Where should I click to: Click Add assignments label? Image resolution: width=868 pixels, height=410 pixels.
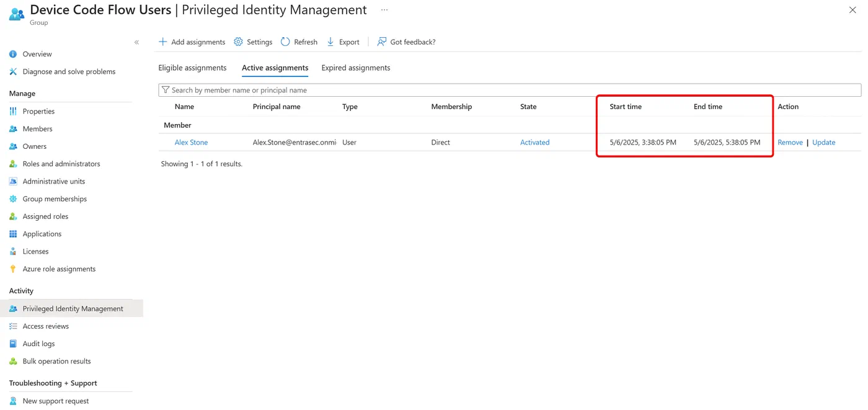pyautogui.click(x=198, y=42)
